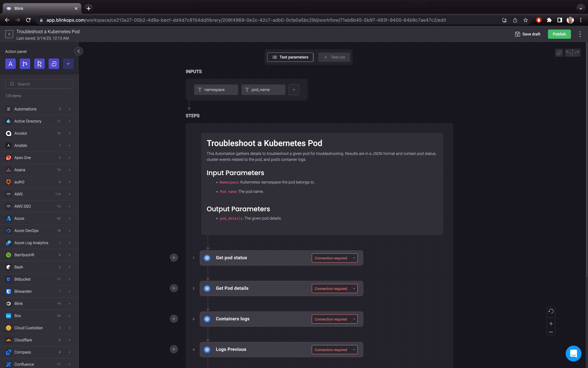The image size is (588, 368).
Task: Undo the last canvas change
Action: tap(568, 53)
